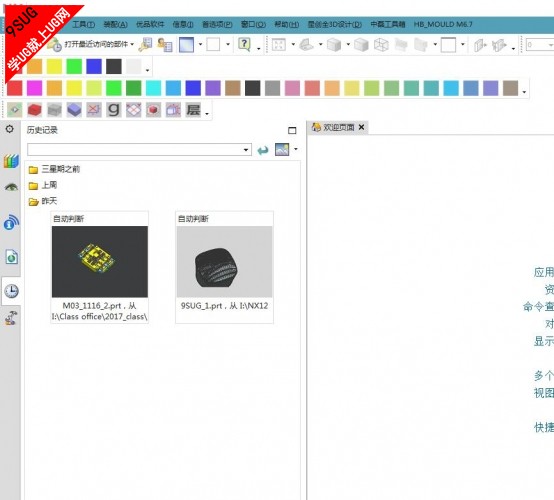Open the M03_1116_2.prt thumbnail

click(100, 261)
